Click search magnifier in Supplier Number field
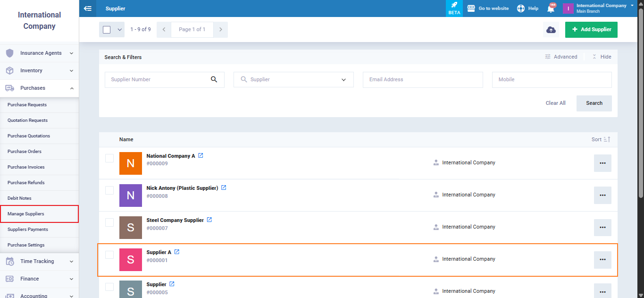This screenshot has height=298, width=644. (x=214, y=80)
